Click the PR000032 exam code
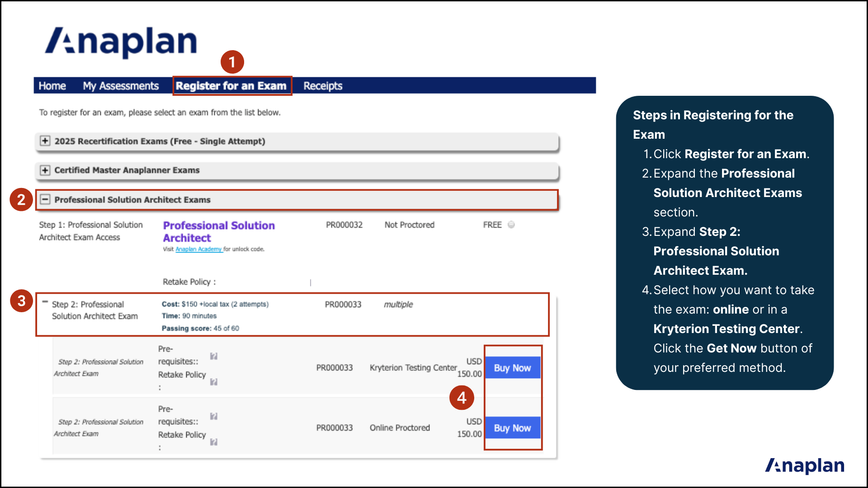Screen dimensions: 868x488 tap(344, 225)
